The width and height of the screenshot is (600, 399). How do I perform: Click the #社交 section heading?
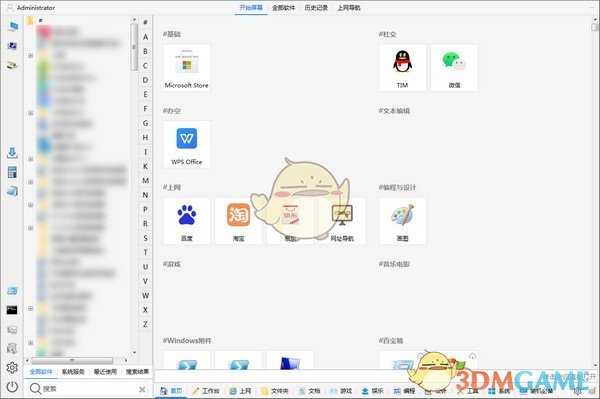point(387,34)
